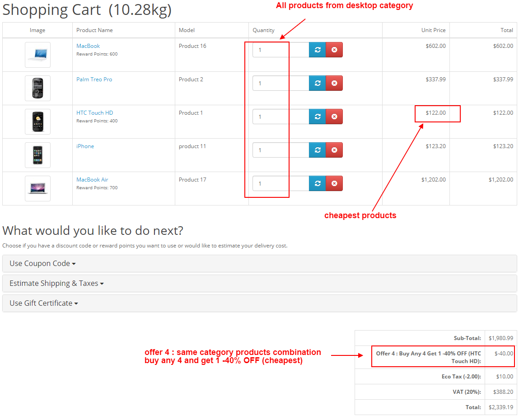Refresh quantity for Palm Treo Pro
This screenshot has width=519, height=420.
pos(318,83)
